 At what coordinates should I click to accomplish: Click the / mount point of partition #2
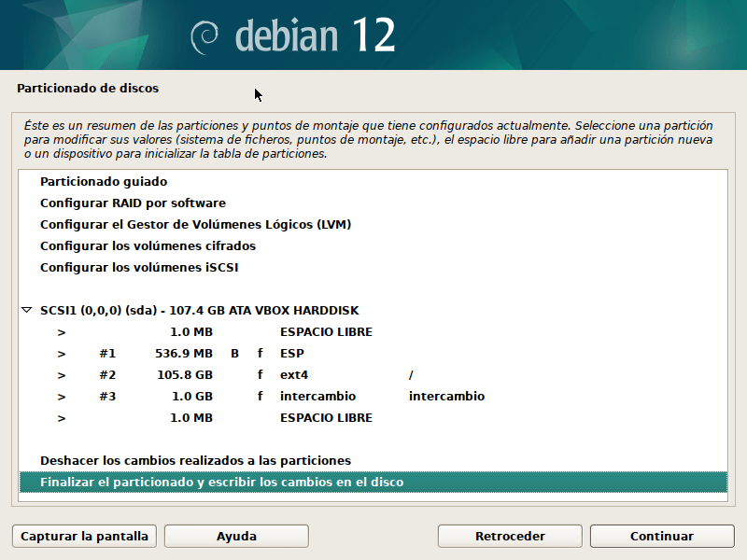tap(411, 375)
